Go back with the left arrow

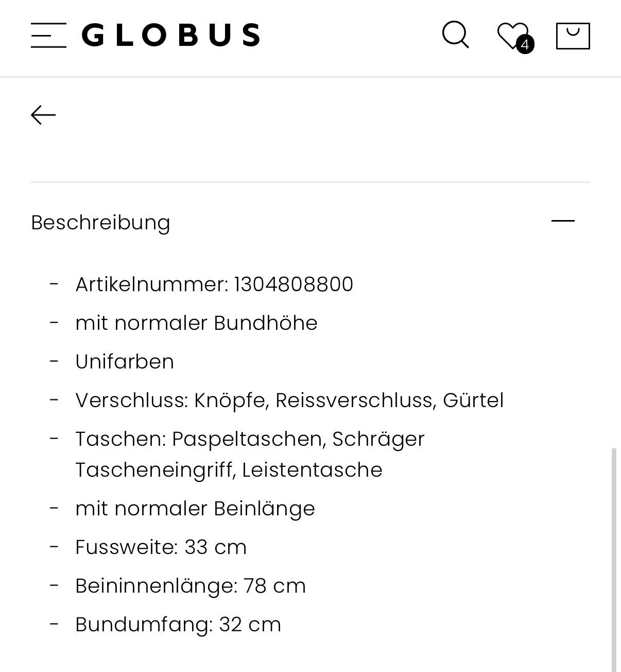(x=43, y=115)
